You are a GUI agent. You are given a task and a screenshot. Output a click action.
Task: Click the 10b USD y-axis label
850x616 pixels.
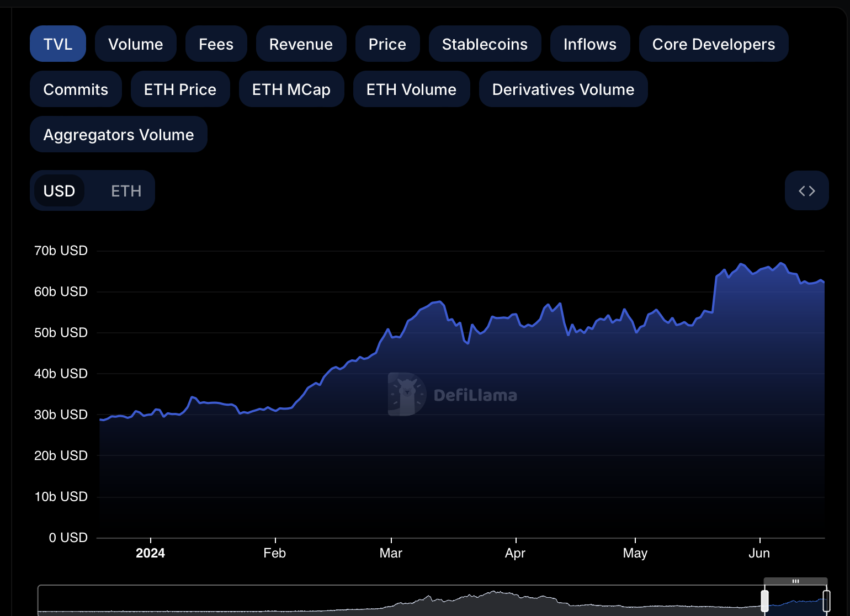pos(61,497)
